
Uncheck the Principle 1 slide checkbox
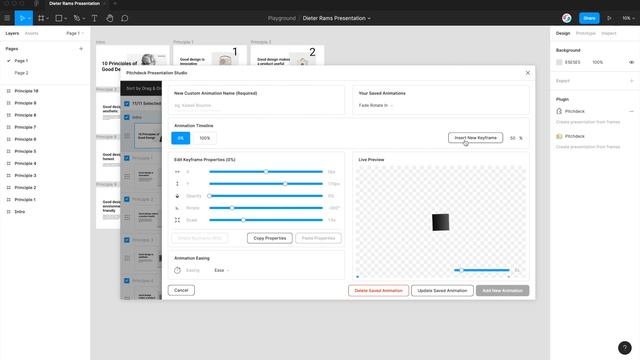pyautogui.click(x=127, y=158)
